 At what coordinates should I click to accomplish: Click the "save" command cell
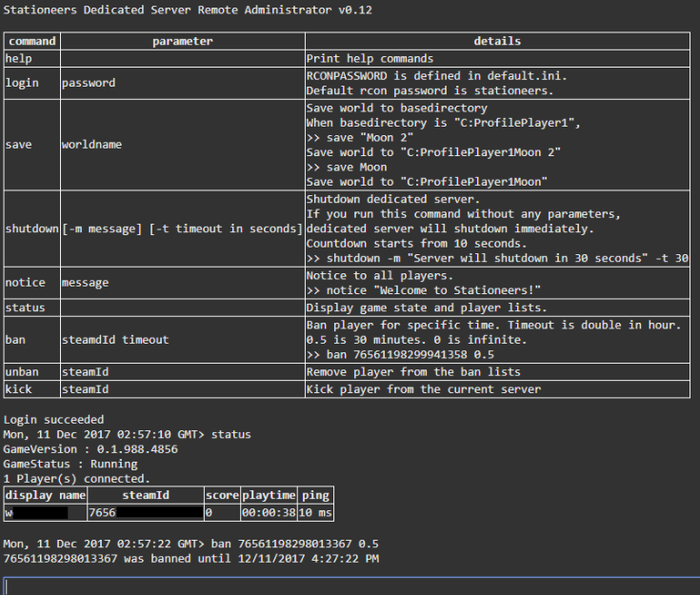[x=19, y=145]
